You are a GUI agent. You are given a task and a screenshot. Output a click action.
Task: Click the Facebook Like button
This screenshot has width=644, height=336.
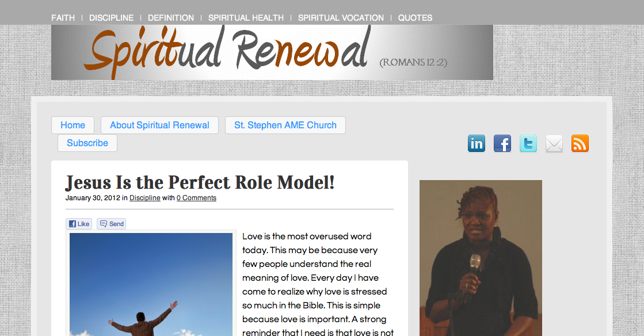click(x=79, y=224)
